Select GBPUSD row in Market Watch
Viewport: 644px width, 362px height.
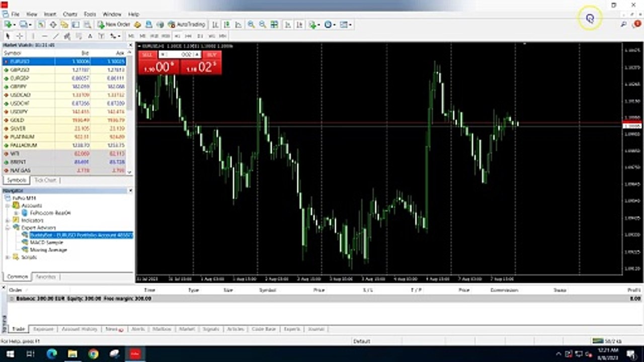point(64,70)
